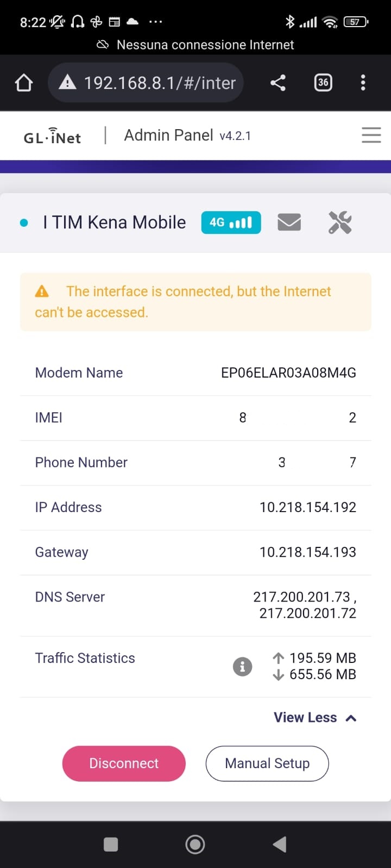Open the SMS envelope icon

click(289, 222)
